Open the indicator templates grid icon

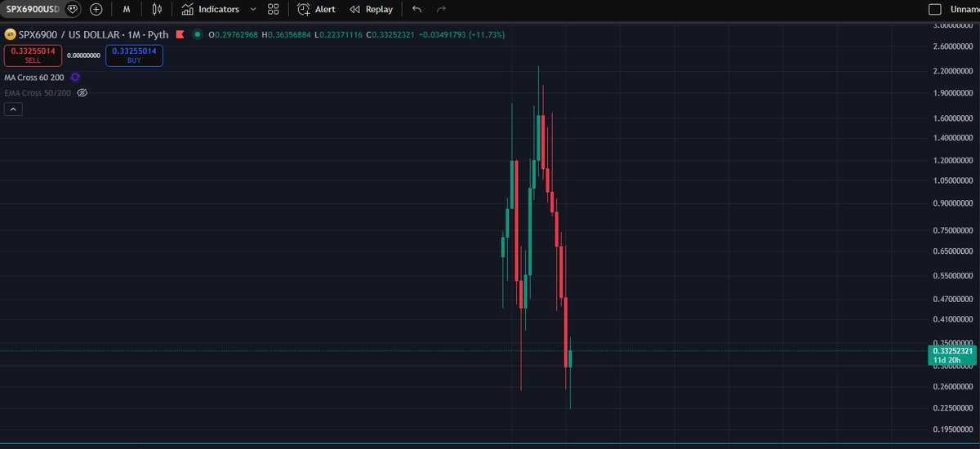coord(274,9)
